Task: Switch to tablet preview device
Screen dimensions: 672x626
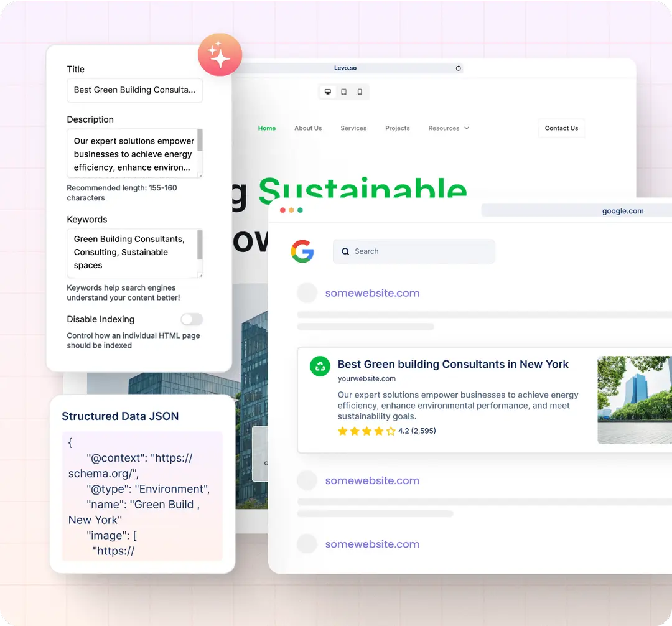Action: [343, 91]
